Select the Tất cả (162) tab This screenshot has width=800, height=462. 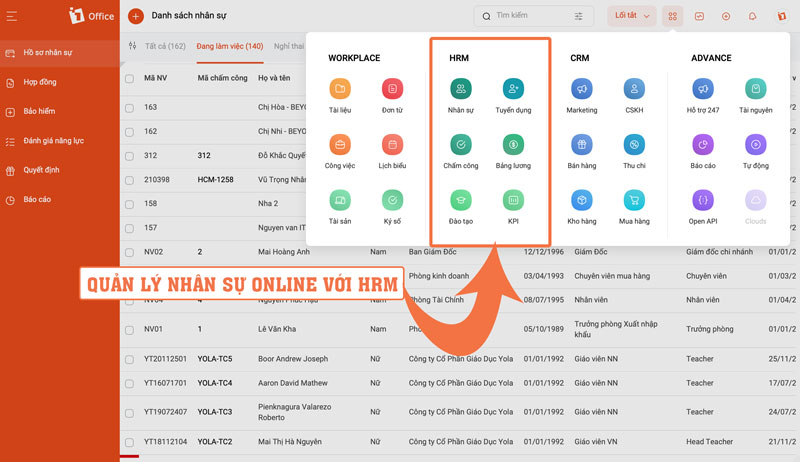point(165,46)
